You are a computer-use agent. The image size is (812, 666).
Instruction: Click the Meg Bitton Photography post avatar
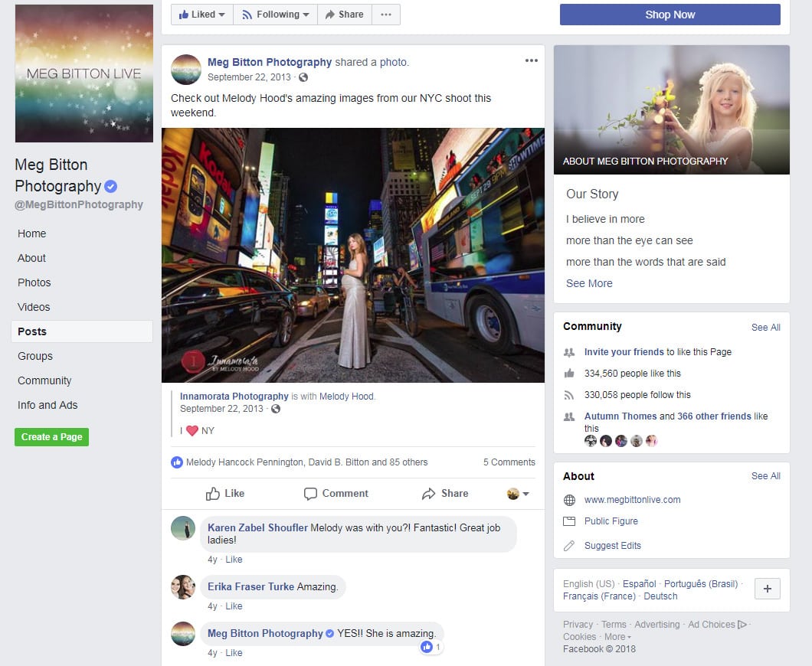pos(186,70)
